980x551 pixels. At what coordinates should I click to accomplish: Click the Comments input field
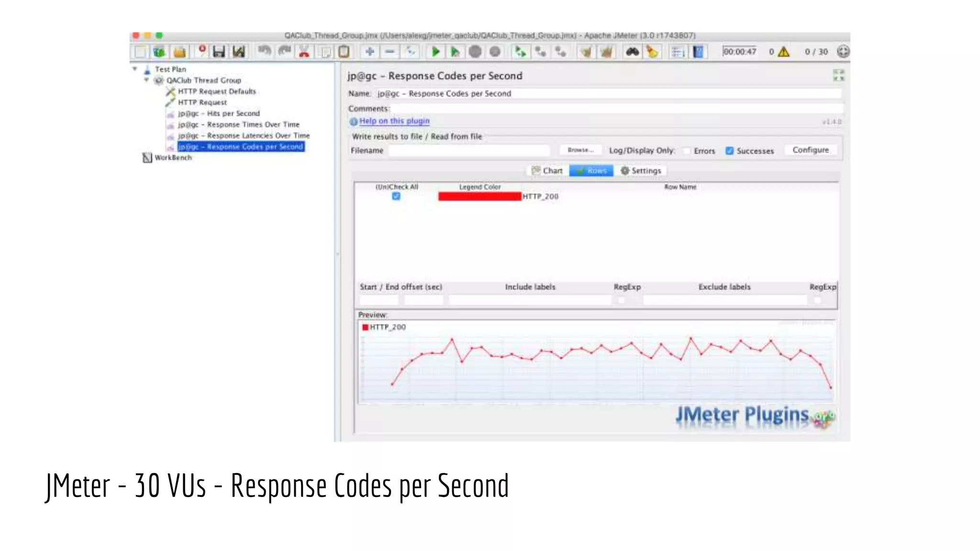616,109
